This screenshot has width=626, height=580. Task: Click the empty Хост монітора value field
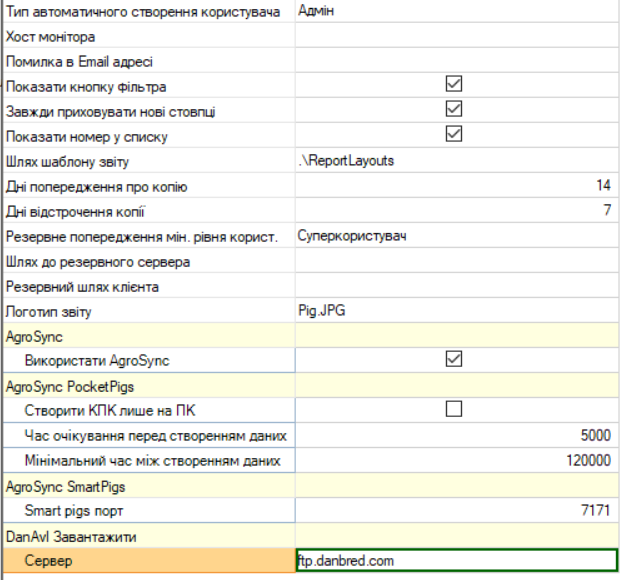[457, 36]
